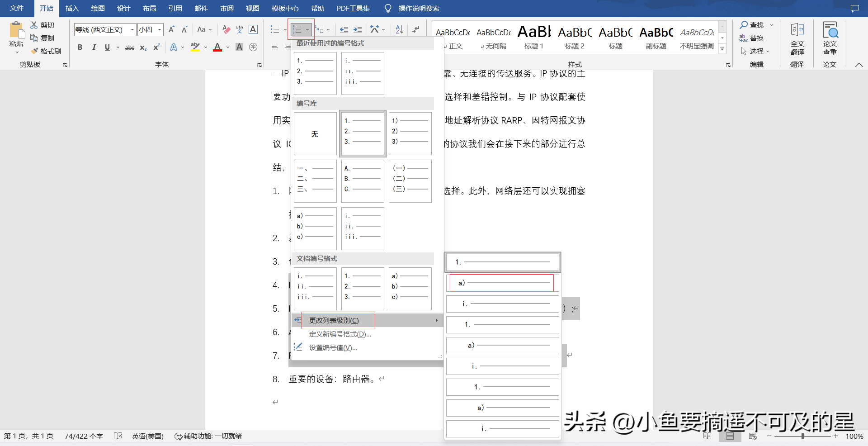
Task: Toggle strikethrough (abc) formatting
Action: pyautogui.click(x=130, y=47)
